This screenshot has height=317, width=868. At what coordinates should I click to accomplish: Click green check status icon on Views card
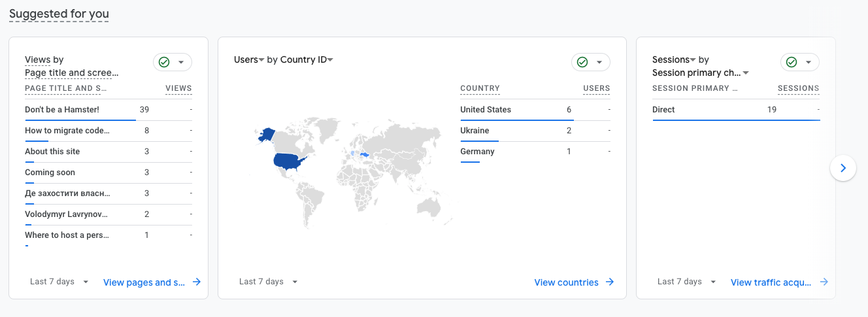pos(164,62)
